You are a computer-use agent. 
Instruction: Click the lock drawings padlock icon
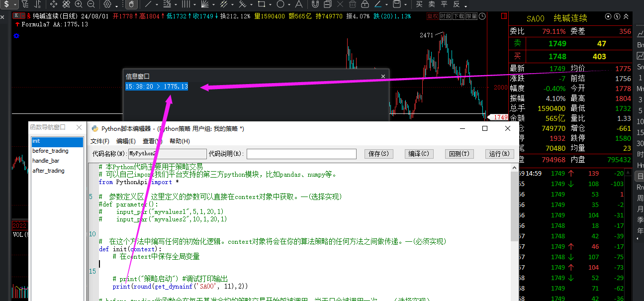tap(365, 4)
